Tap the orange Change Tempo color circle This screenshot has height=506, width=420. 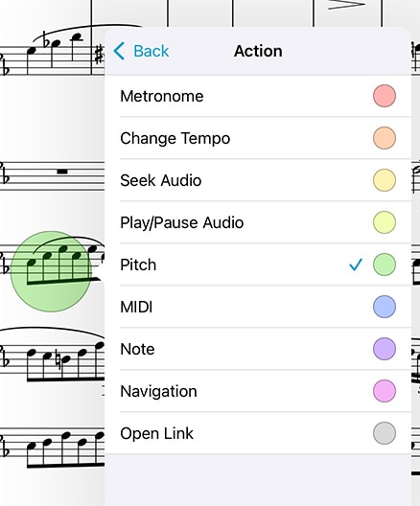pos(385,138)
